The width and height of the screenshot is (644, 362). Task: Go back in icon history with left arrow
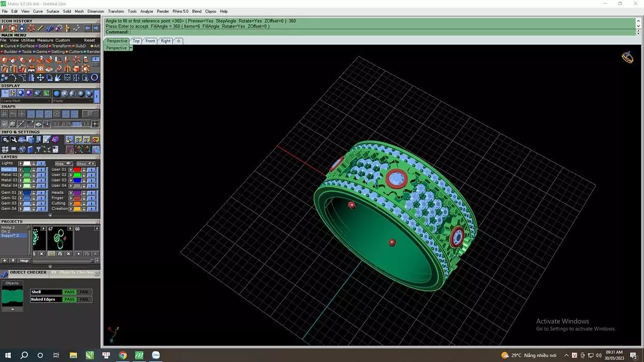tap(87, 28)
